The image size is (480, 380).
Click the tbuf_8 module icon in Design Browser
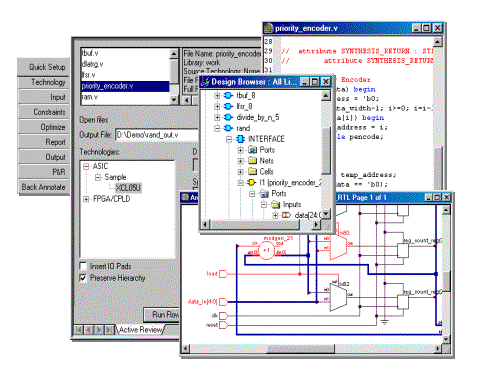(x=228, y=96)
